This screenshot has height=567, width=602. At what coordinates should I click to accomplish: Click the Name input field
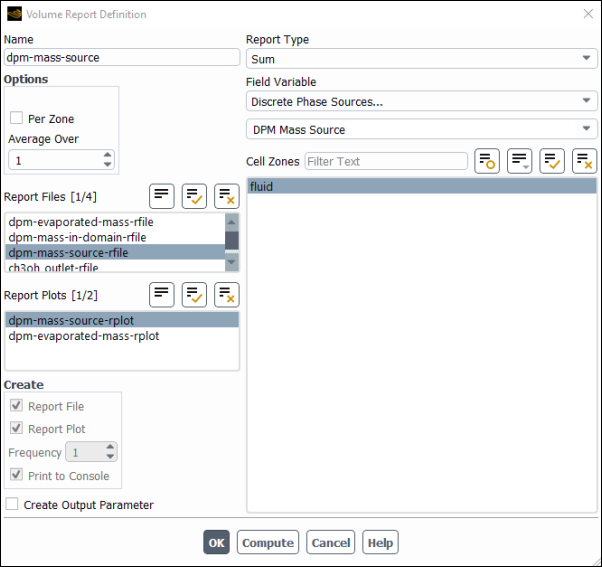[x=122, y=57]
